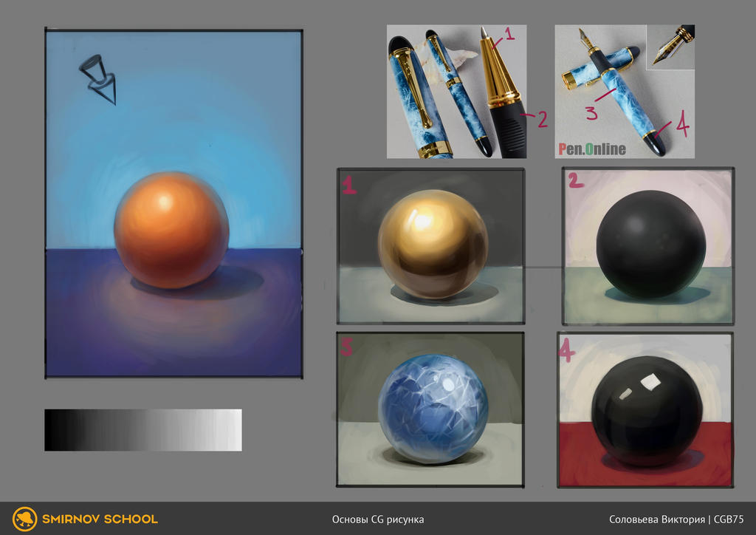The width and height of the screenshot is (756, 535).
Task: Click the SMIRNOV SCHOOL text
Action: pos(100,519)
